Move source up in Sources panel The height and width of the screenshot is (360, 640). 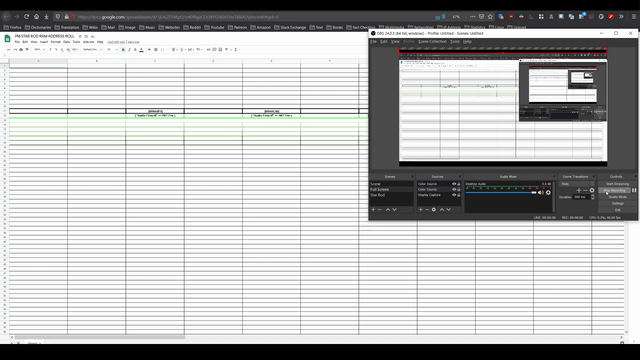pyautogui.click(x=442, y=209)
